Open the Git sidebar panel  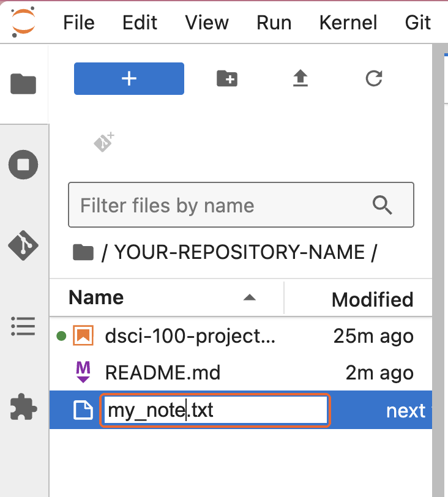(23, 245)
